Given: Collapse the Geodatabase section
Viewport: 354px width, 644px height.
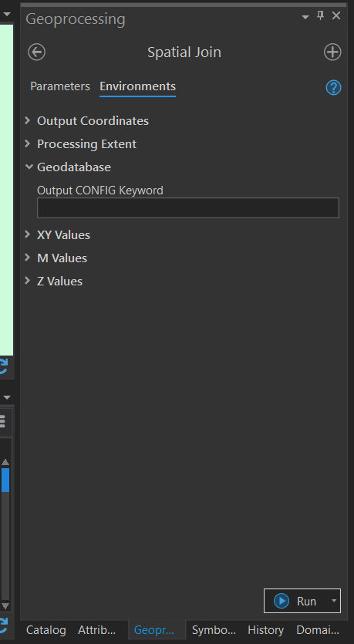Looking at the screenshot, I should [68, 167].
